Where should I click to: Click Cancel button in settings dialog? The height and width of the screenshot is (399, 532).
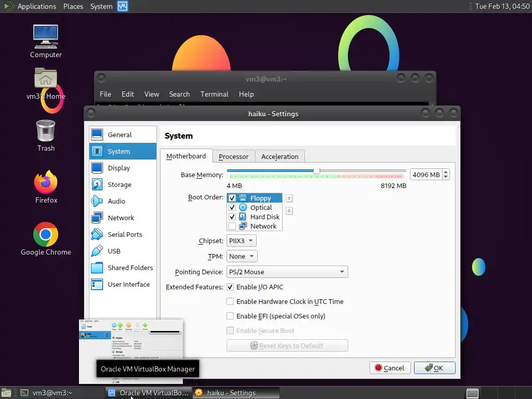click(x=390, y=368)
